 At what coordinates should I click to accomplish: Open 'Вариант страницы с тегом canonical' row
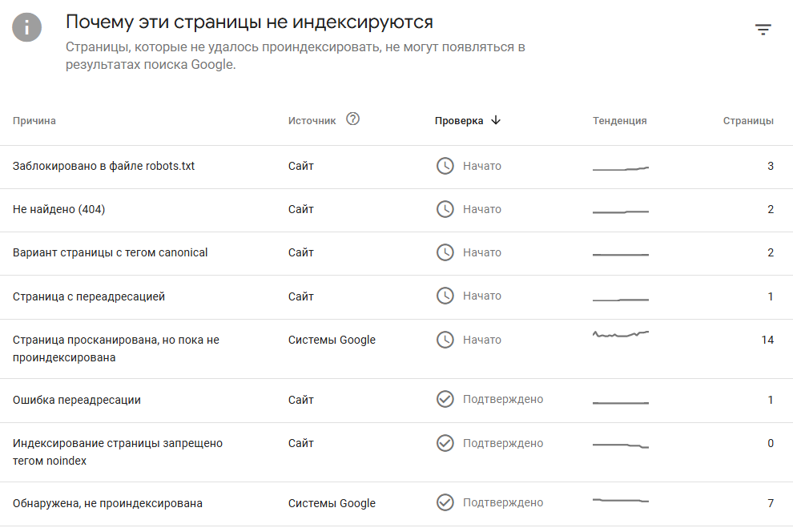tap(111, 252)
